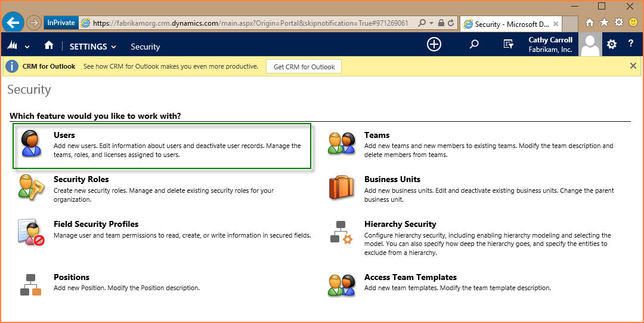Click the Positions org chart icon

click(x=31, y=285)
